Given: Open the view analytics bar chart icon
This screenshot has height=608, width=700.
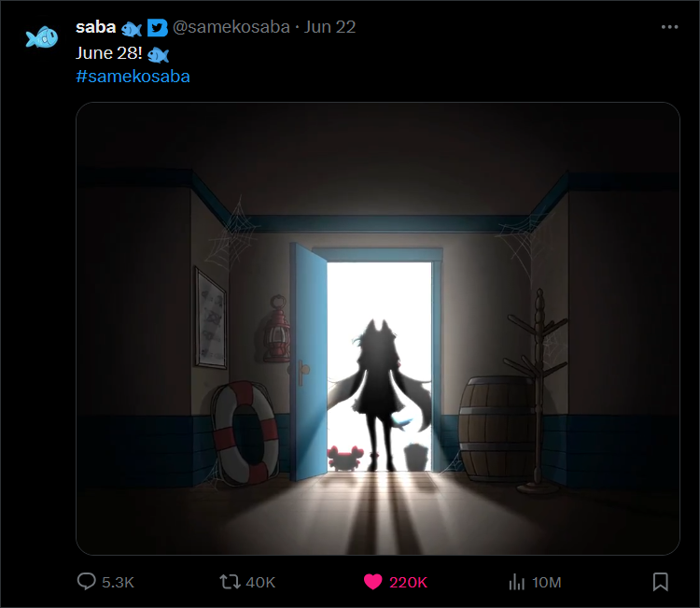Looking at the screenshot, I should (516, 582).
